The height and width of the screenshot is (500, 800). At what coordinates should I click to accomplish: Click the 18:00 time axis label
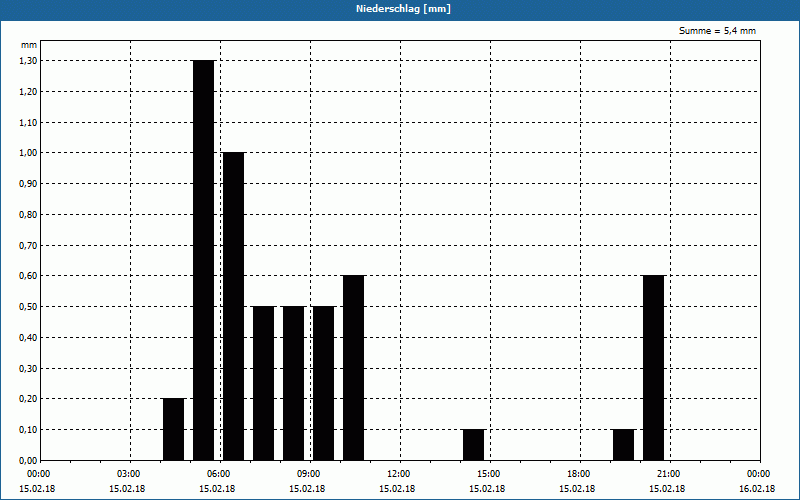pyautogui.click(x=579, y=474)
